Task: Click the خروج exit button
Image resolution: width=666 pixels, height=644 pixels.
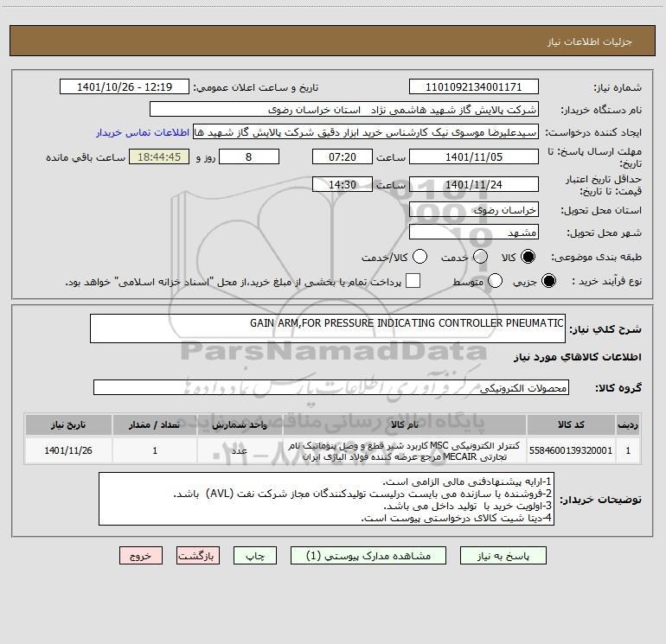Action: pos(141,556)
